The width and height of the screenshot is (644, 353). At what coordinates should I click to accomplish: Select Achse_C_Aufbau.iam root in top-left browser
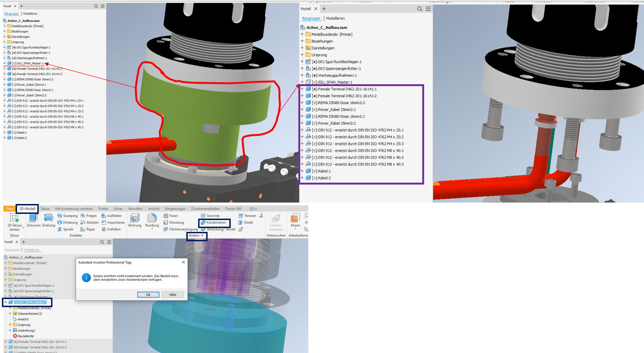click(x=20, y=20)
